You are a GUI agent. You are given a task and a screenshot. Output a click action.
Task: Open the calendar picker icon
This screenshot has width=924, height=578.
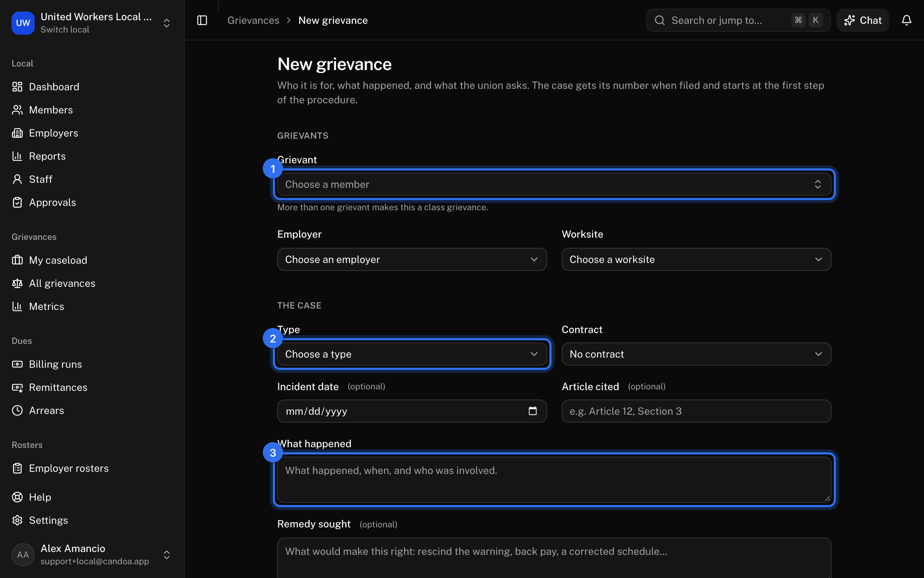(x=533, y=411)
